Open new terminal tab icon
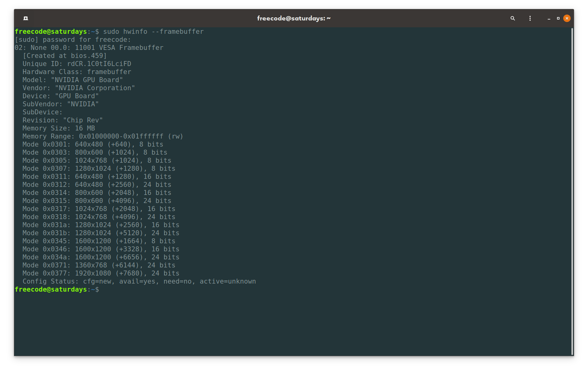Screen dimensions: 588x375 tap(26, 18)
